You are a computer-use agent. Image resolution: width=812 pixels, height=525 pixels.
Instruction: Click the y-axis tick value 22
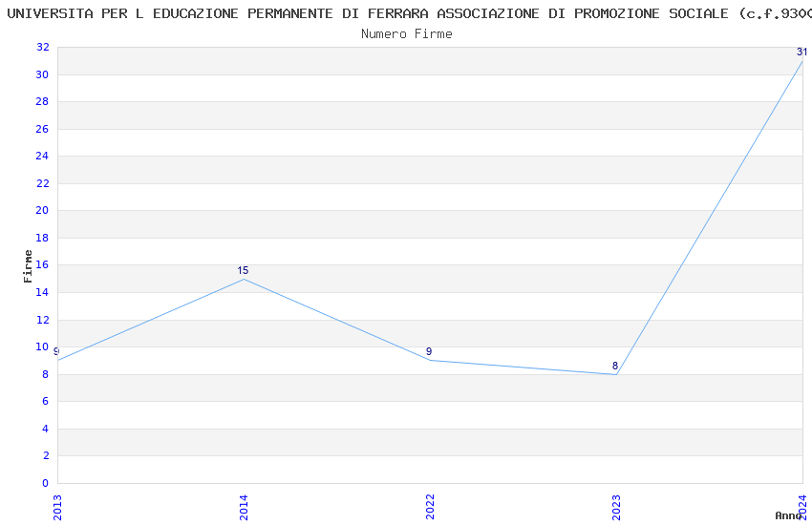[x=42, y=183]
